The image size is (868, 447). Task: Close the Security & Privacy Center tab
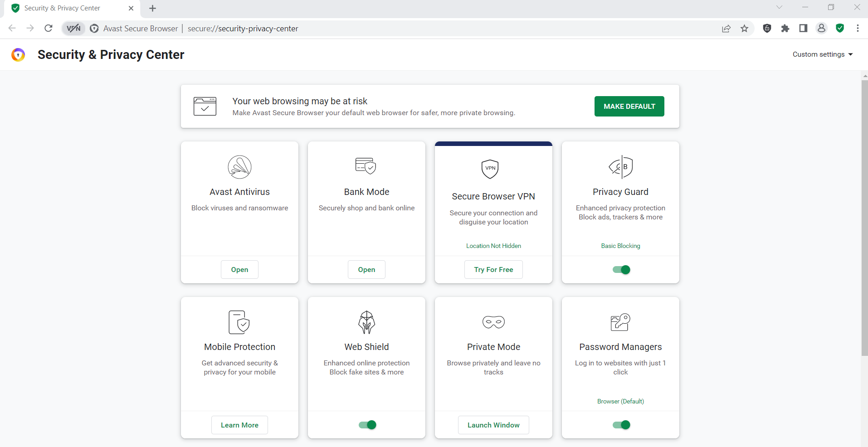tap(131, 8)
